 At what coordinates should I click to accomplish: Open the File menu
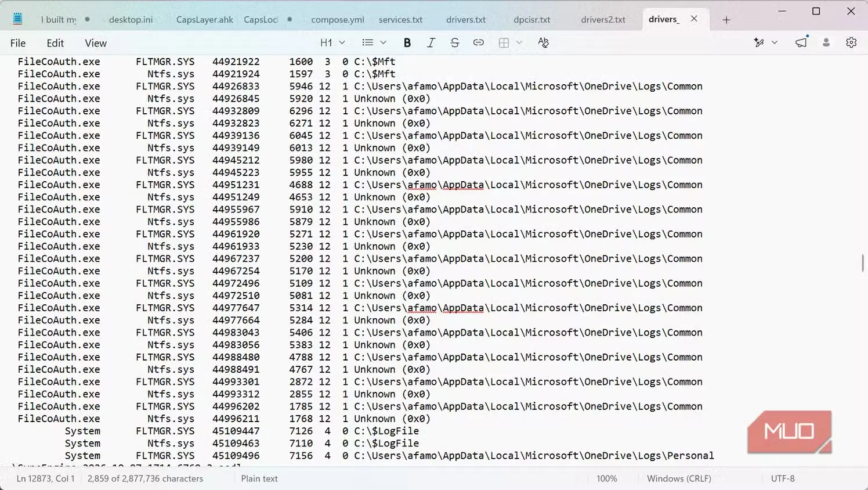18,43
